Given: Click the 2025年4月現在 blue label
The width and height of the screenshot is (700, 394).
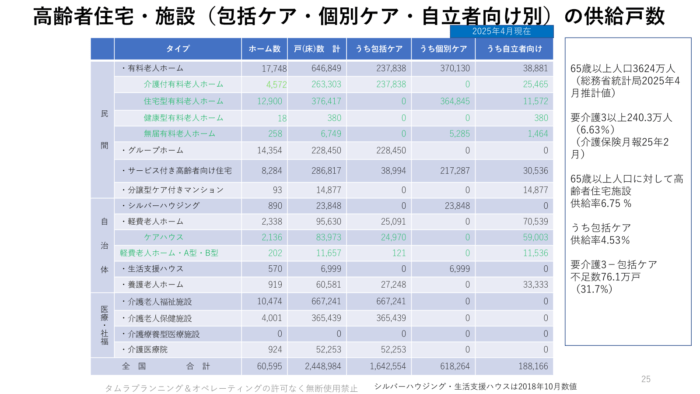Looking at the screenshot, I should click(x=502, y=31).
